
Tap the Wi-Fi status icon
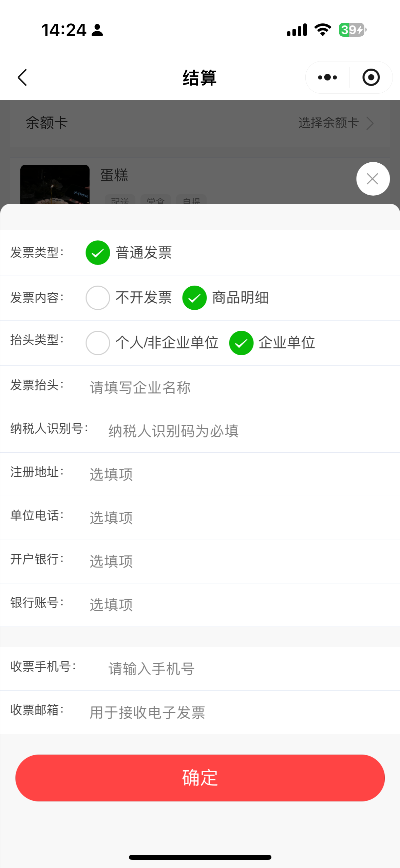point(323,30)
